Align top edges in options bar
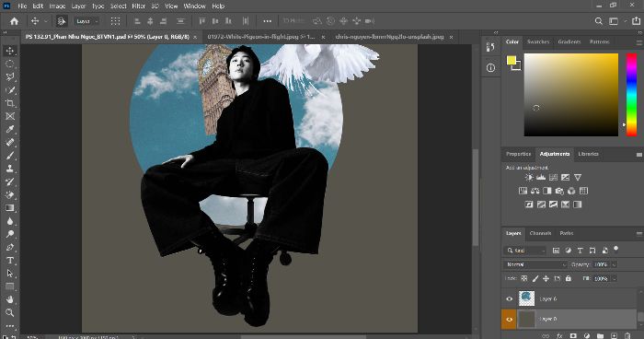 click(x=202, y=21)
